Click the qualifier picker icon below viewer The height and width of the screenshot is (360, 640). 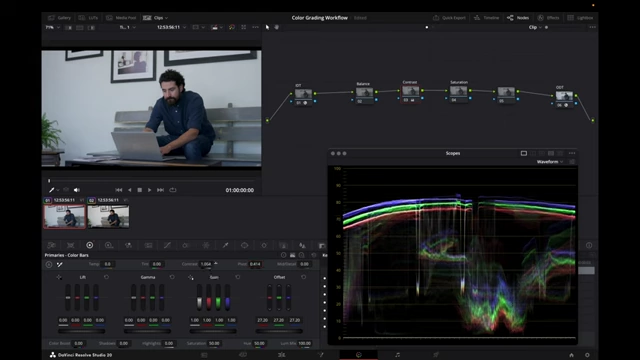(x=52, y=190)
